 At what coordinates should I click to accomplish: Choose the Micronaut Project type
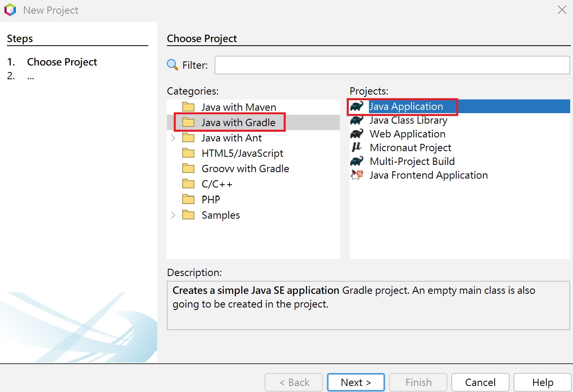410,148
